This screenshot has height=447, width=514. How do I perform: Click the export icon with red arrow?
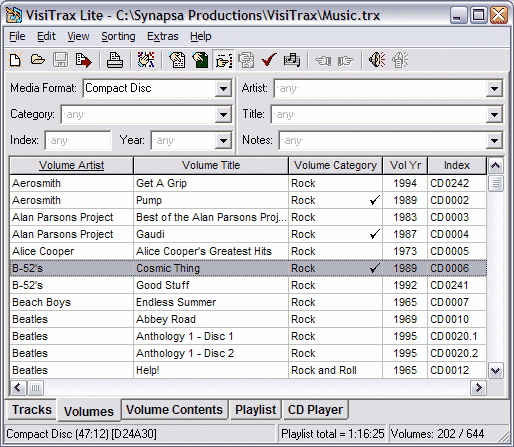[x=83, y=60]
